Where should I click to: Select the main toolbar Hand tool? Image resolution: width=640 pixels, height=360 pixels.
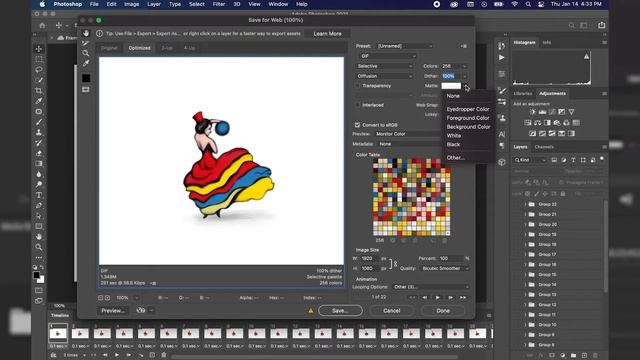[39, 237]
